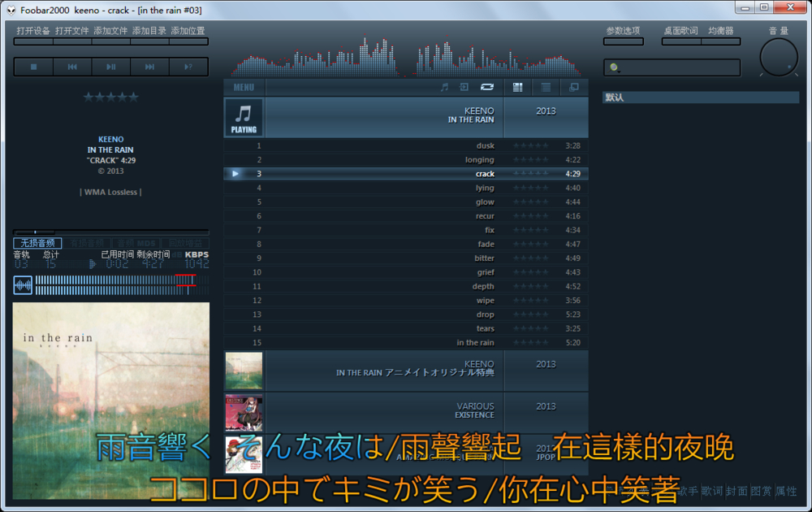
Task: Click the 添加位置 button
Action: (x=188, y=31)
